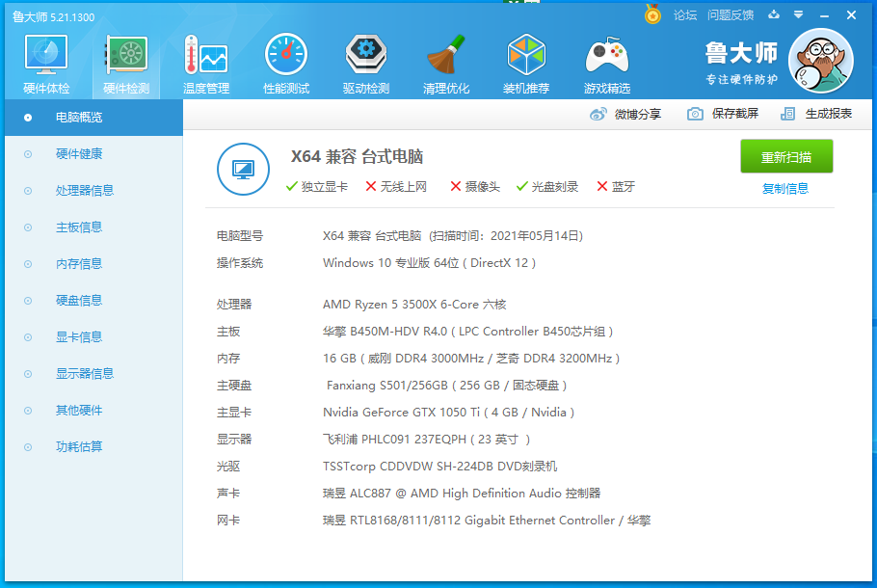
Task: Click the 蓝牙 status indicator
Action: (616, 187)
